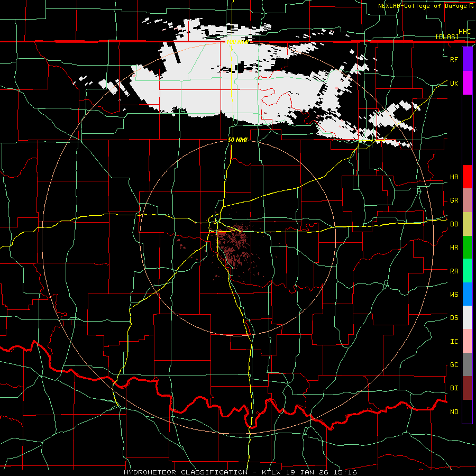Click the GC gray legend swatch
The height and width of the screenshot is (476, 476).
tap(467, 364)
